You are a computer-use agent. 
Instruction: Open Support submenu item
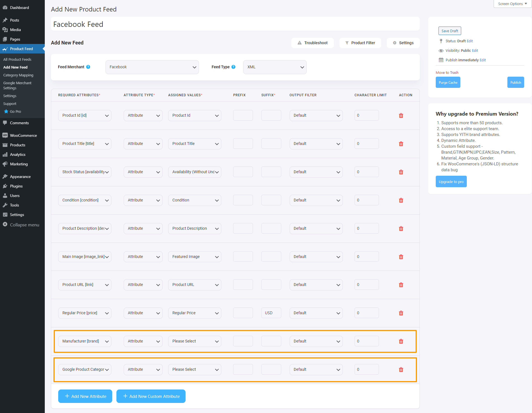[10, 104]
